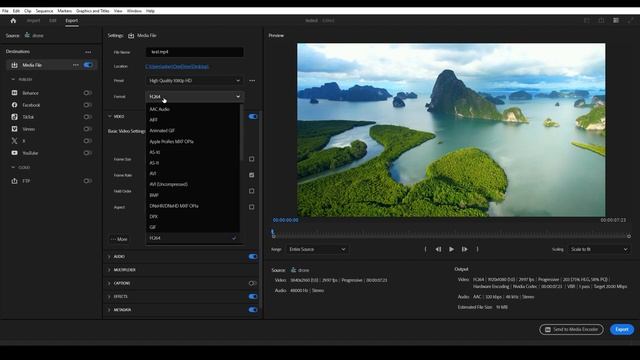
Task: Open the Scaling dropdown (Scale to fit)
Action: [x=599, y=249]
